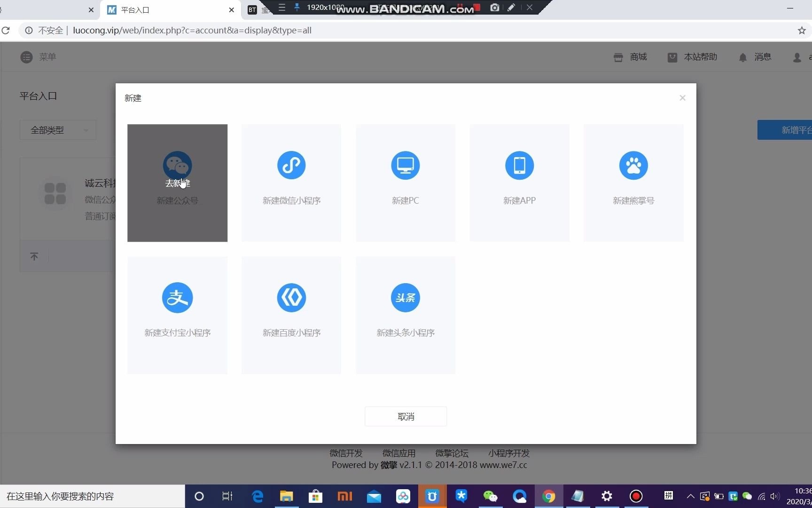The image size is (812, 508).
Task: Open 消息 notifications via the bell icon
Action: pyautogui.click(x=743, y=57)
